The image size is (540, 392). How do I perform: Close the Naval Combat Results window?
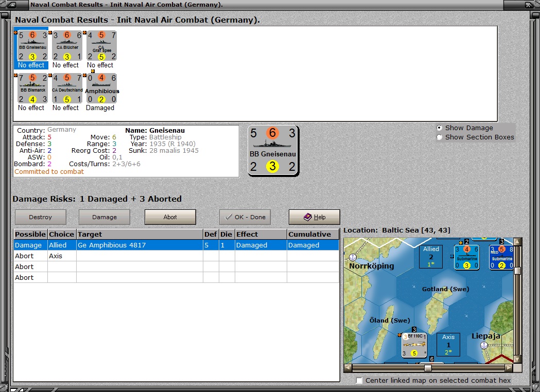pyautogui.click(x=528, y=5)
